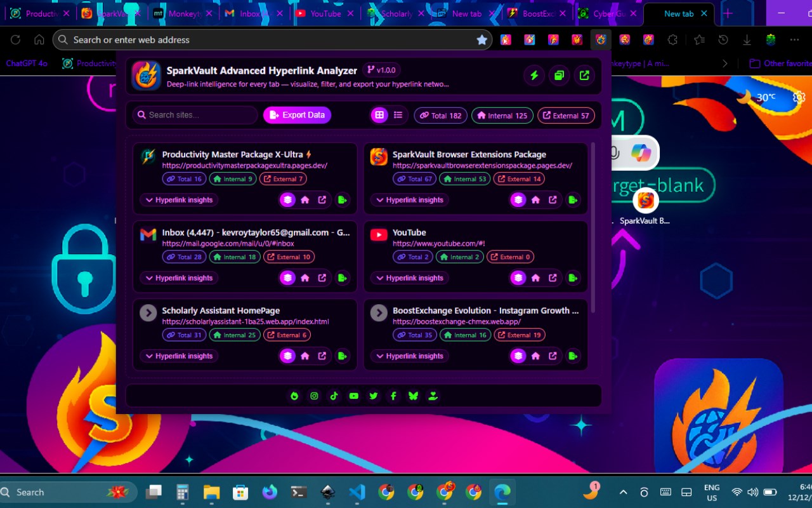Export the Gmail Inbox card's links
The image size is (812, 508).
343,278
